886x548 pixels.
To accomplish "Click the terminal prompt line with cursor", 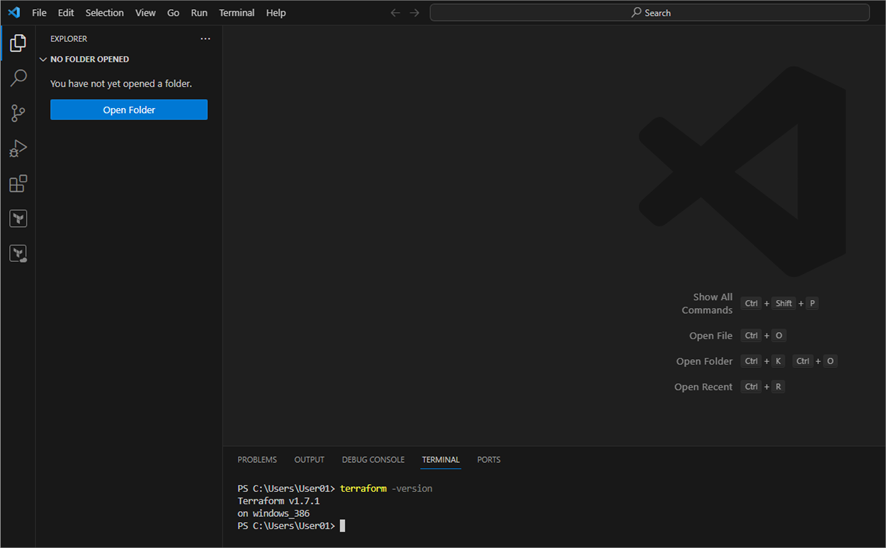I will [x=291, y=525].
